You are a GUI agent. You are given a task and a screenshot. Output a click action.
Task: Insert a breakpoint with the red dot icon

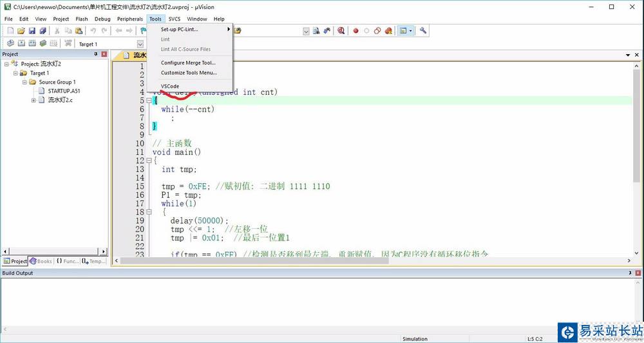[x=355, y=31]
